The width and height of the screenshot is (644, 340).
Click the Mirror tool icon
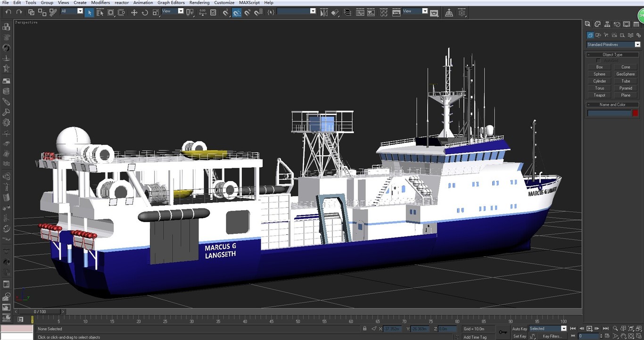[324, 13]
